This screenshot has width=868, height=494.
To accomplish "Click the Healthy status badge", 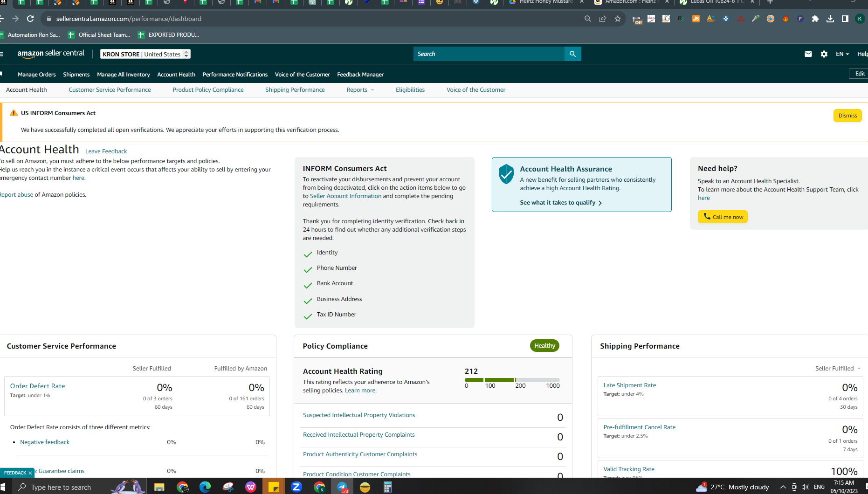I will pyautogui.click(x=544, y=346).
